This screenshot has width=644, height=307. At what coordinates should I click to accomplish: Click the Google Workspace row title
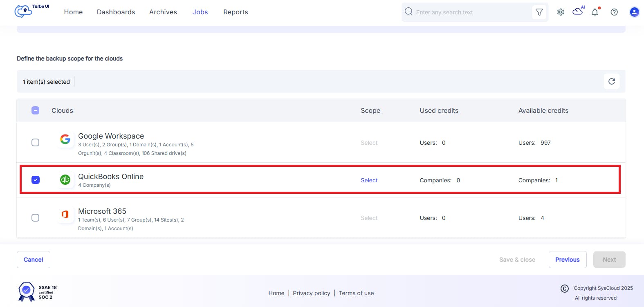111,136
